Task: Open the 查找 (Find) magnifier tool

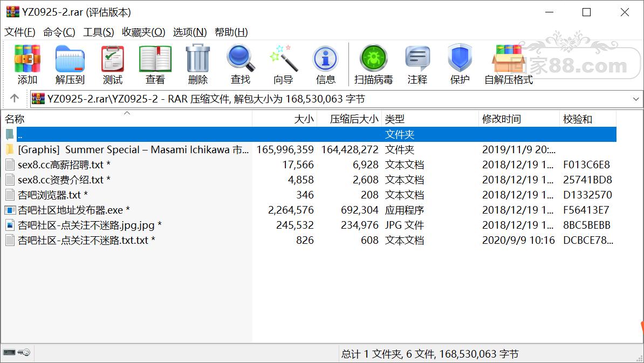Action: click(241, 64)
